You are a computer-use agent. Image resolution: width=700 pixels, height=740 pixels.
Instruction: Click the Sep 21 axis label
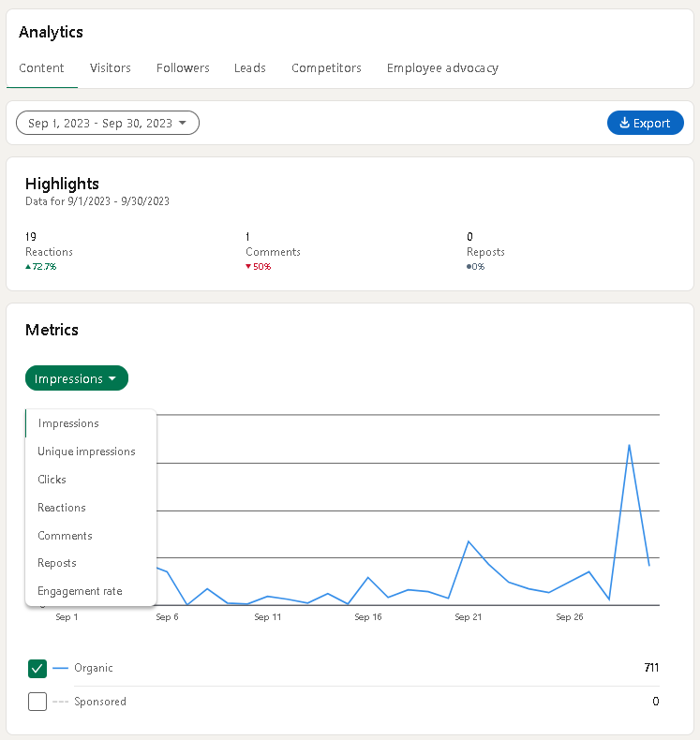point(469,617)
